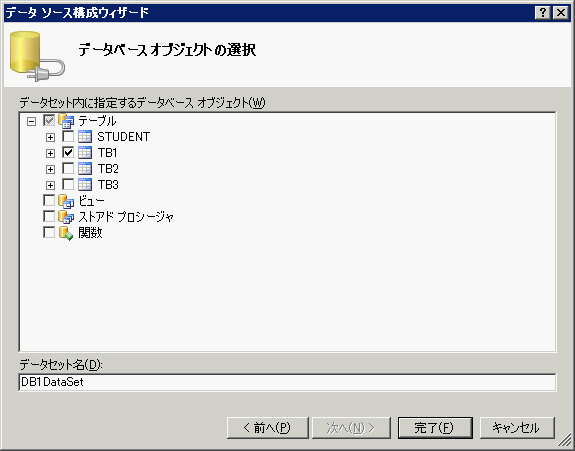Click the テーブル folder icon

tap(66, 121)
